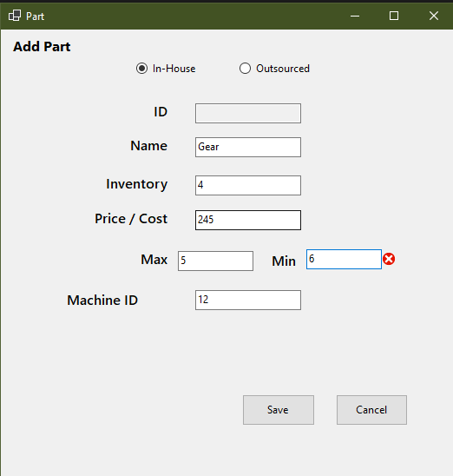Minimize the Part window
This screenshot has width=453, height=476.
355,16
